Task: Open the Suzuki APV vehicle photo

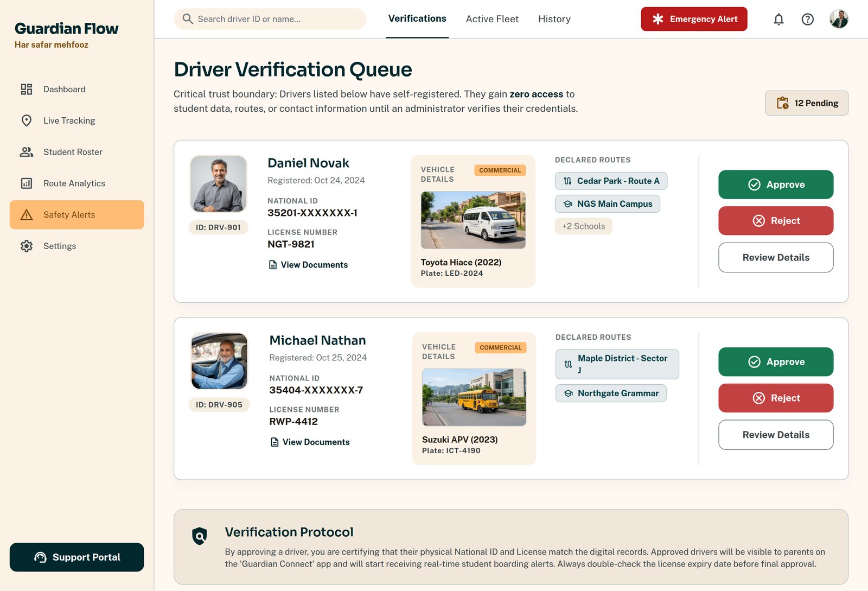Action: pos(474,397)
